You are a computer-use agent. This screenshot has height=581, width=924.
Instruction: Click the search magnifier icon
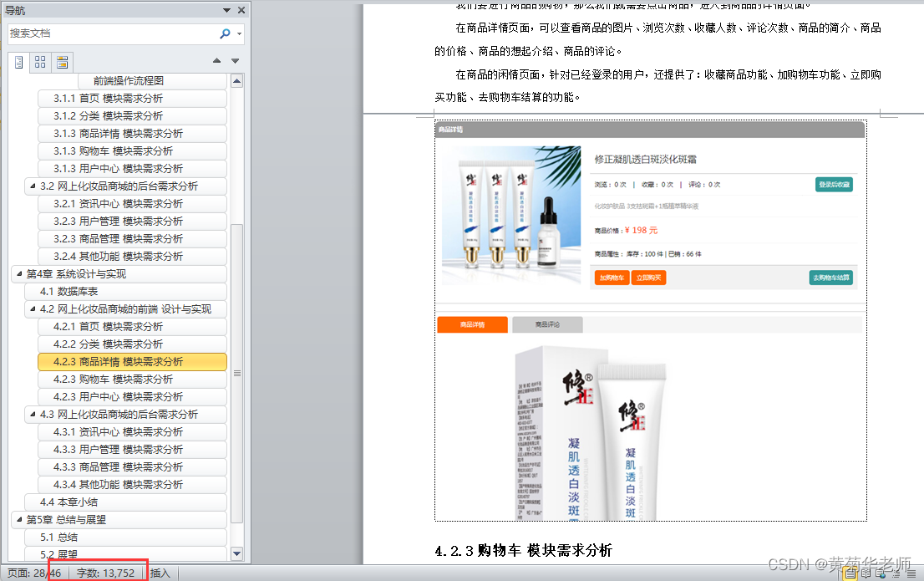[x=224, y=33]
